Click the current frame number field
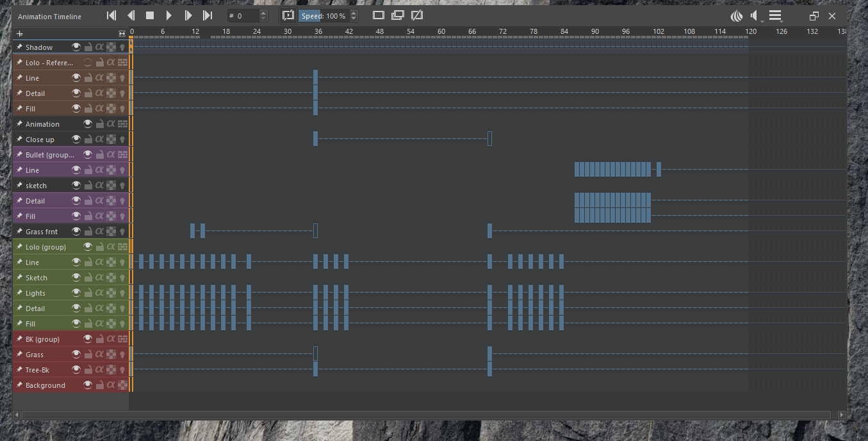868x441 pixels. pyautogui.click(x=243, y=15)
